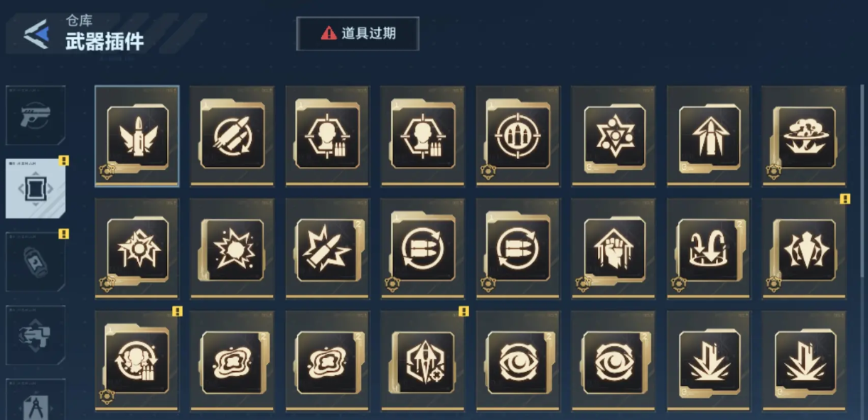Pick the hexagram star plugin
Image resolution: width=868 pixels, height=420 pixels.
pyautogui.click(x=614, y=136)
